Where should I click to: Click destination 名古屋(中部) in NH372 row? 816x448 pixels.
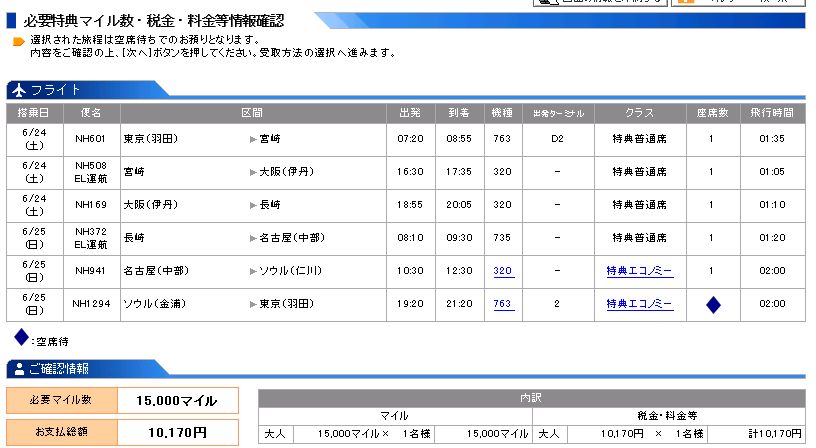[x=292, y=238]
